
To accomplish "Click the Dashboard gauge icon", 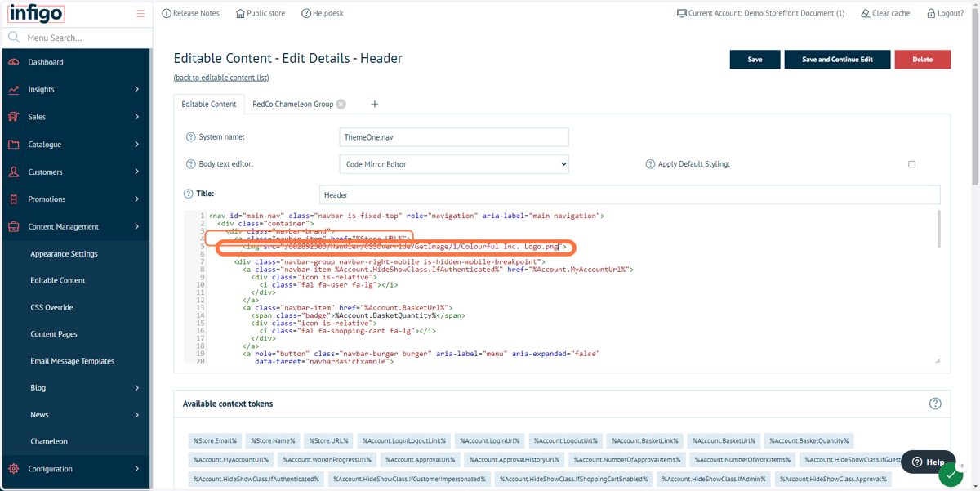I will (x=14, y=62).
